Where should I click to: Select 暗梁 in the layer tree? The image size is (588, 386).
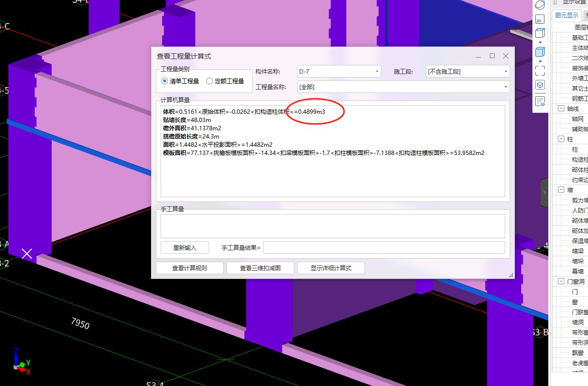point(578,251)
